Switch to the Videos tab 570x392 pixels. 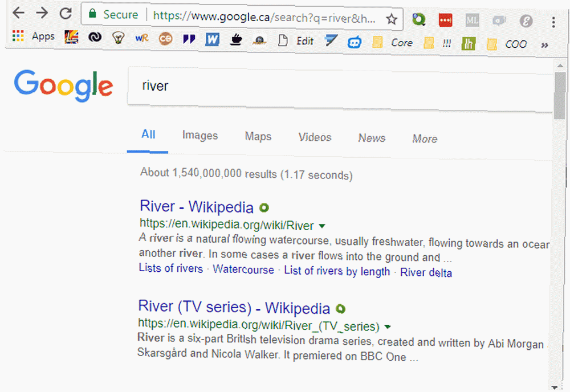pos(315,137)
